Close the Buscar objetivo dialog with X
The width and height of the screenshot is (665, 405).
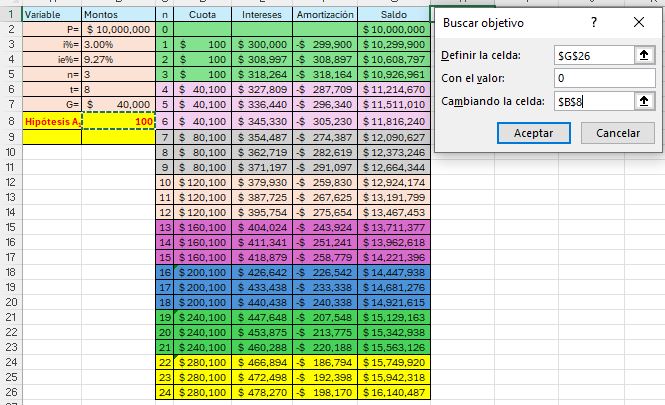[x=639, y=21]
